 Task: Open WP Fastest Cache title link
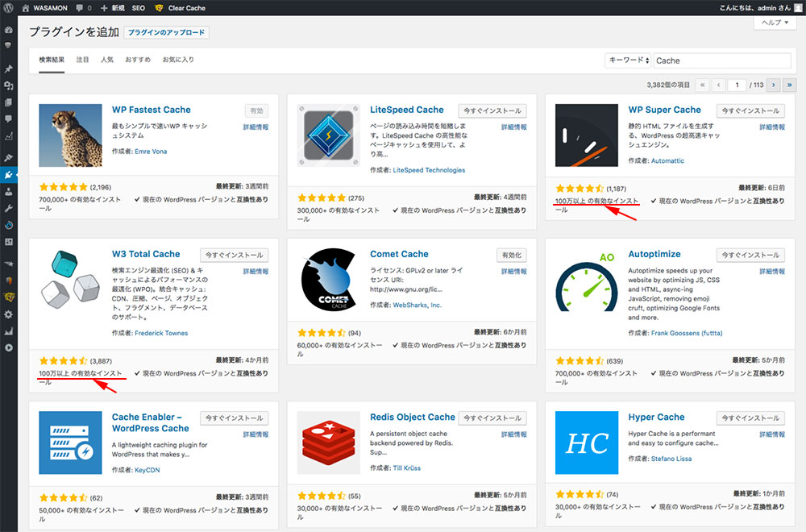(152, 110)
